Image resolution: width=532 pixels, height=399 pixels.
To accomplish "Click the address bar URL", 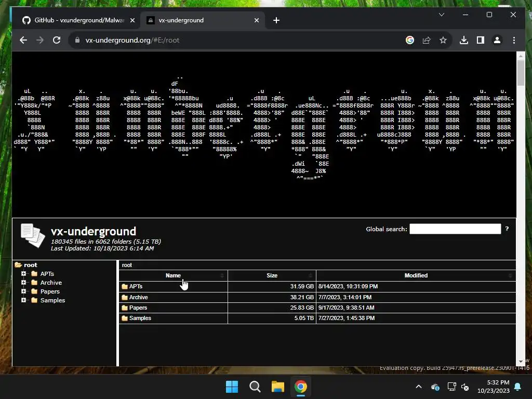I will tap(132, 40).
